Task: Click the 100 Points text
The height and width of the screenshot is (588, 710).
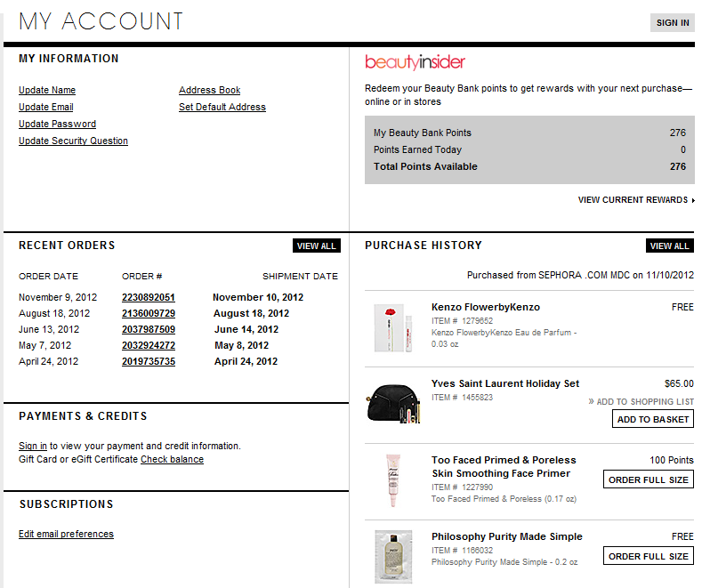Action: click(672, 460)
